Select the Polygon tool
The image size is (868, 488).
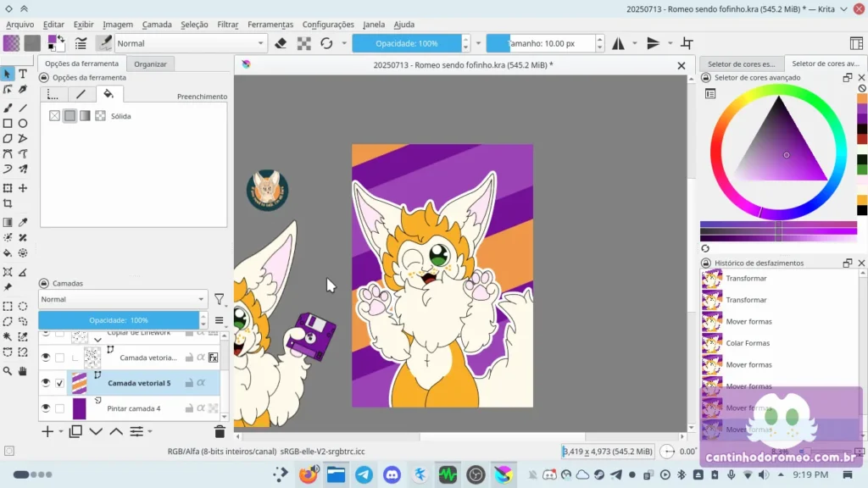coord(8,138)
